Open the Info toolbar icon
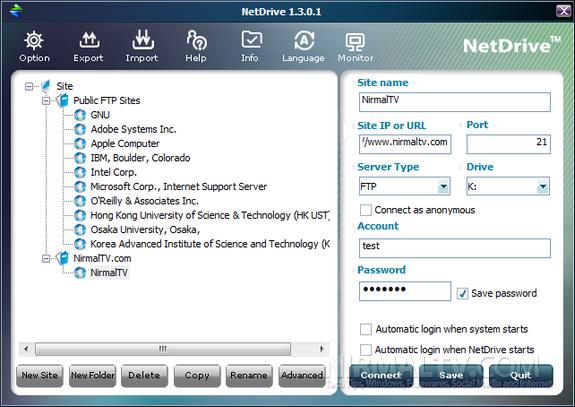Screen dimensions: 575x407 tap(251, 40)
